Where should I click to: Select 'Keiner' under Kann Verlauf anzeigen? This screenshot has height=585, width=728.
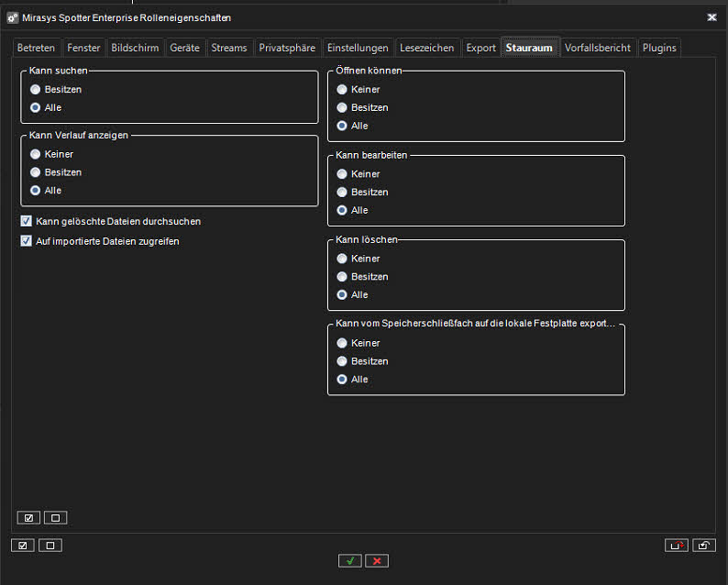tap(35, 154)
